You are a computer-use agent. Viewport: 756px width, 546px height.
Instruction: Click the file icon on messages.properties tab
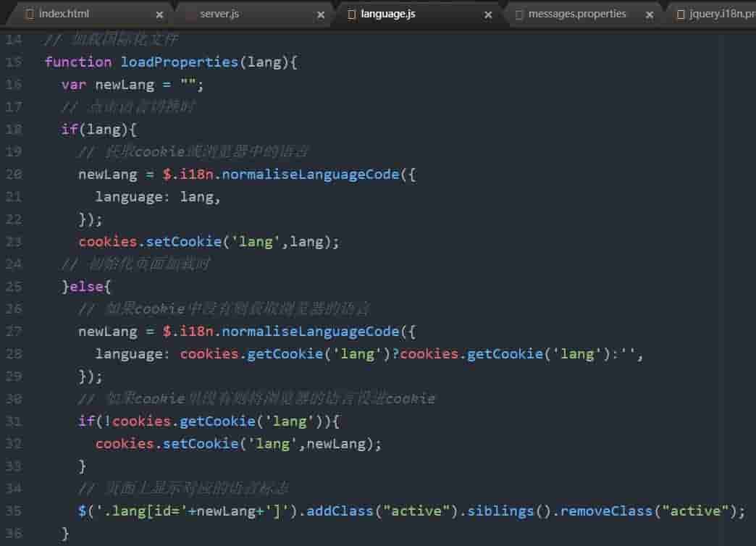point(518,14)
